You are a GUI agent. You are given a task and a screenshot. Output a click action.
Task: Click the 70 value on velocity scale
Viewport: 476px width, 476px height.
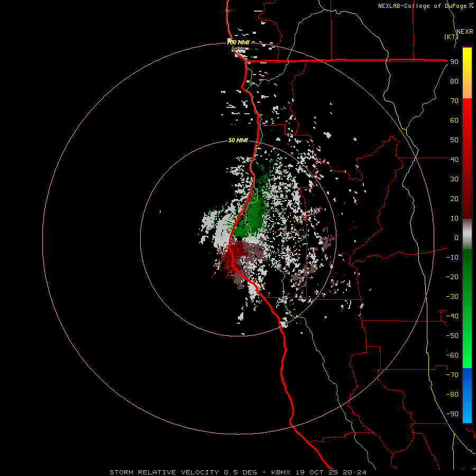pyautogui.click(x=454, y=101)
